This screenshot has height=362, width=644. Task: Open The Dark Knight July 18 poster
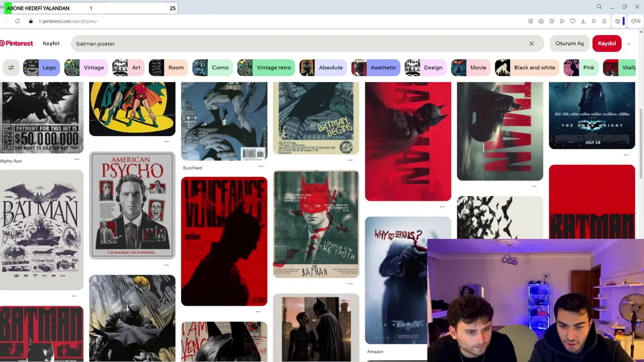click(x=592, y=116)
